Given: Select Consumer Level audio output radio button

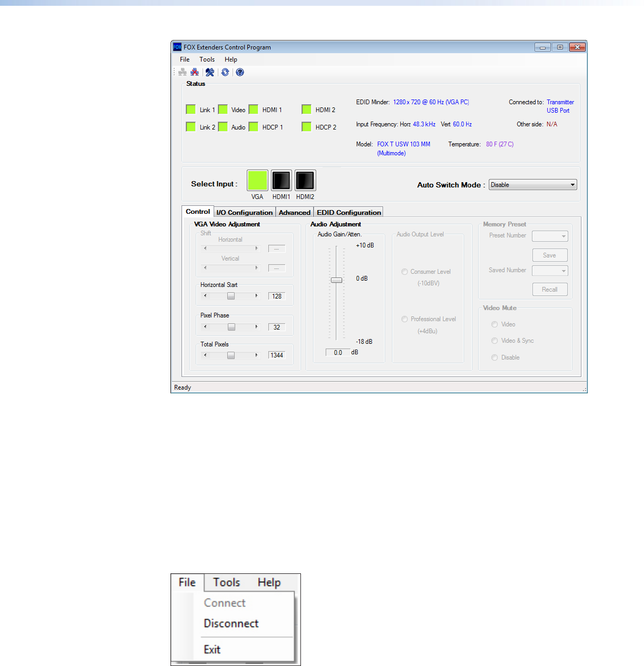Looking at the screenshot, I should pyautogui.click(x=405, y=272).
